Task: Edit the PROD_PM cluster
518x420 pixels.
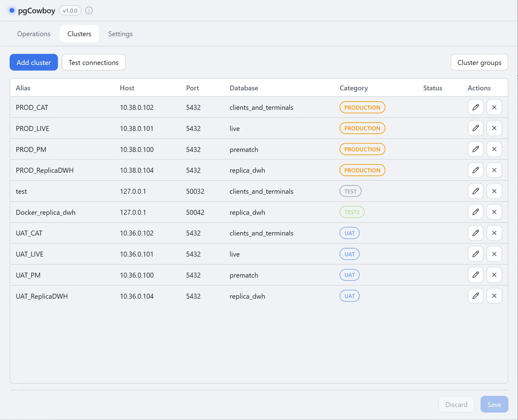Action: pos(476,149)
